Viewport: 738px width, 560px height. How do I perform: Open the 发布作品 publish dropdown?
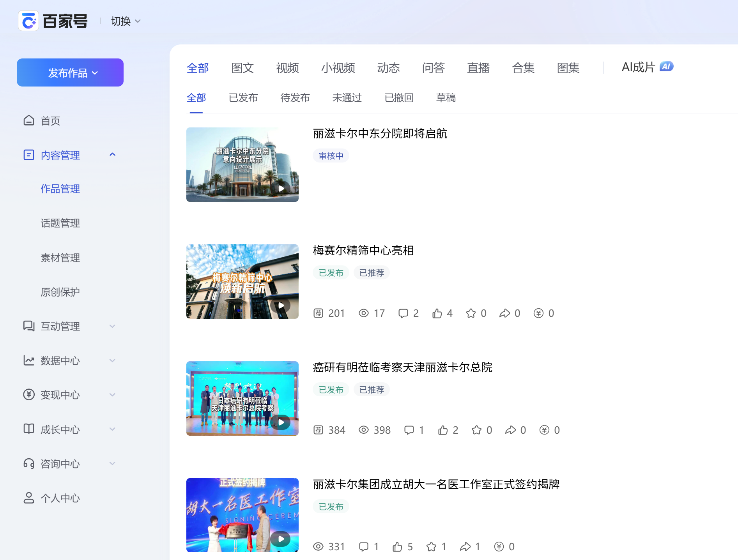[70, 72]
